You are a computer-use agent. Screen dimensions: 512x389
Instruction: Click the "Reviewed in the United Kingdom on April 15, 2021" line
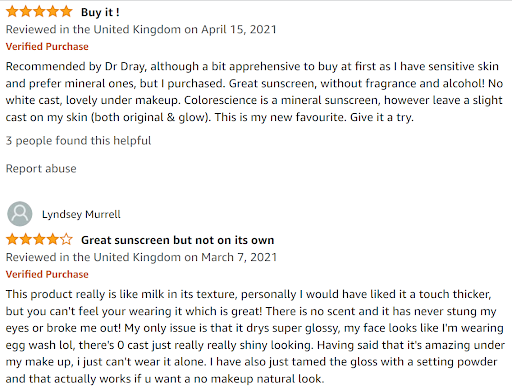[x=141, y=29]
